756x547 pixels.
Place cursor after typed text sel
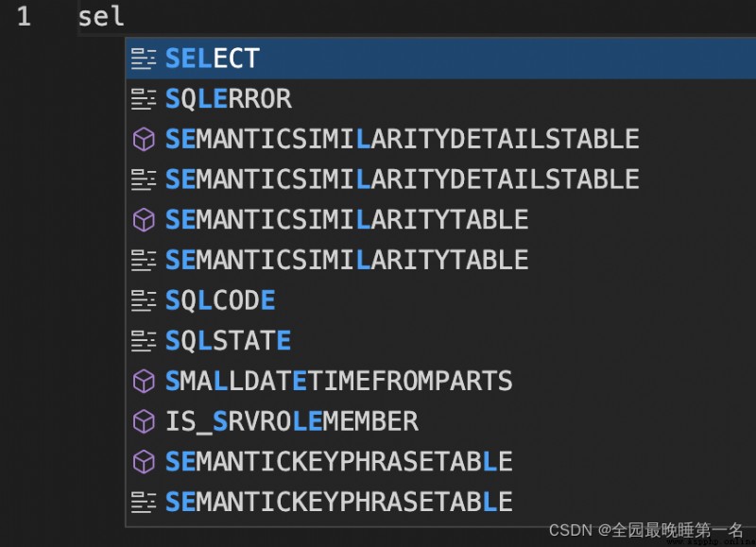coord(126,17)
